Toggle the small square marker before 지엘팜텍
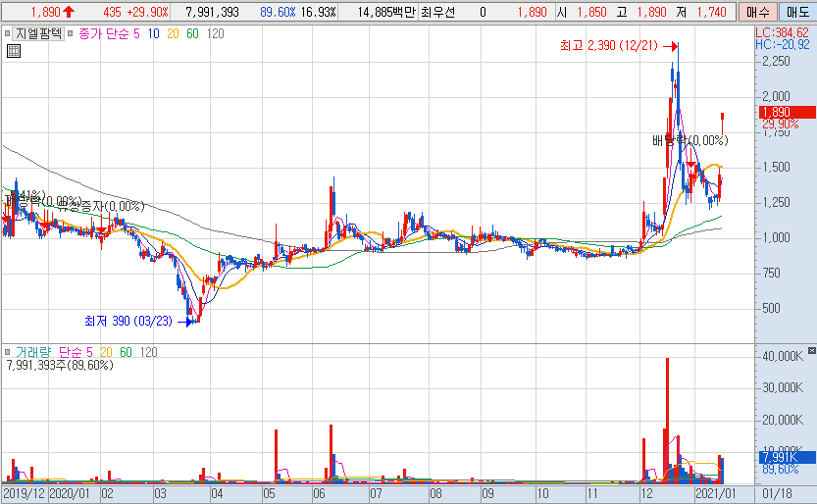 coord(7,34)
